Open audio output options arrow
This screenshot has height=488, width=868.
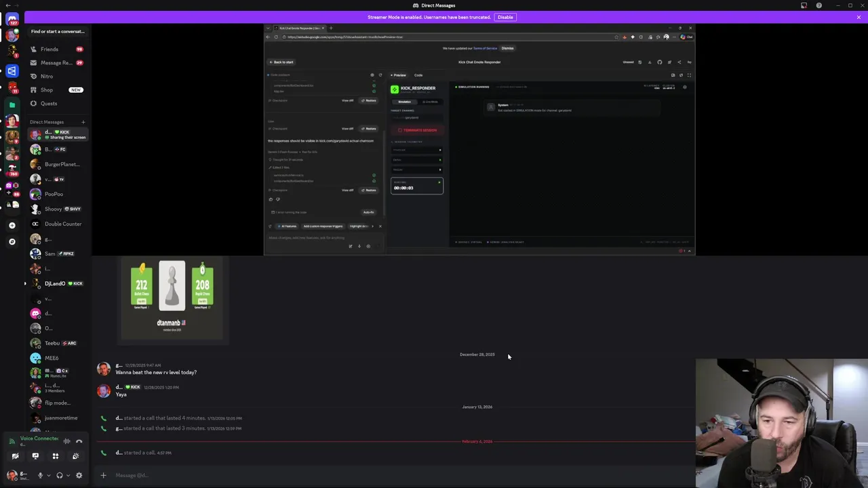[68, 475]
